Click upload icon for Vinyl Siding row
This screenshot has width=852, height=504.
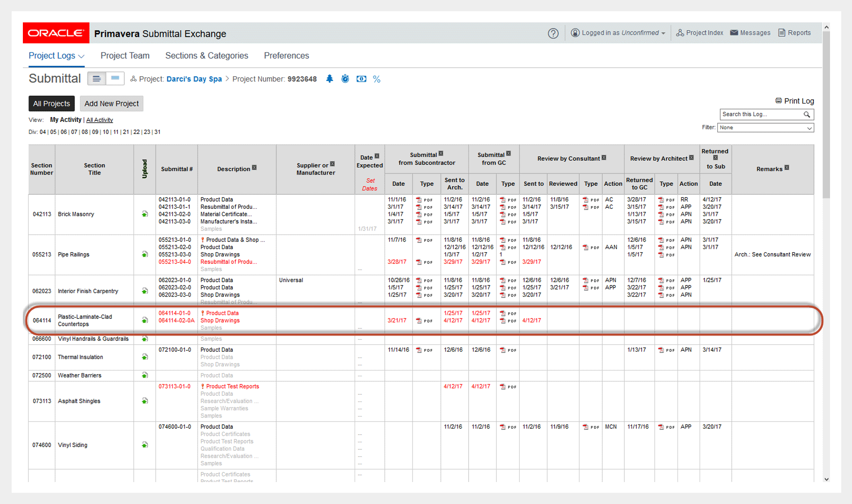coord(144,445)
